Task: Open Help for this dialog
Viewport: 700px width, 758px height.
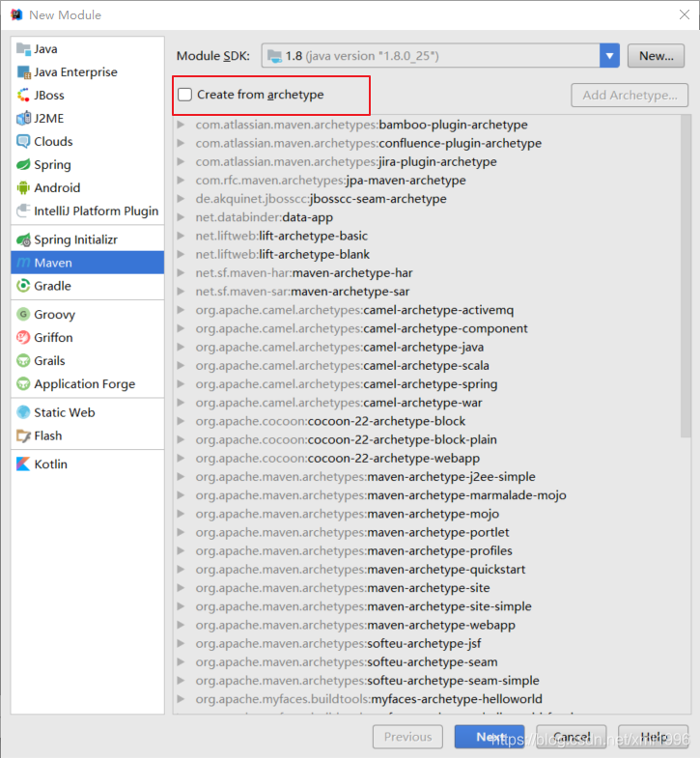Action: pos(653,737)
